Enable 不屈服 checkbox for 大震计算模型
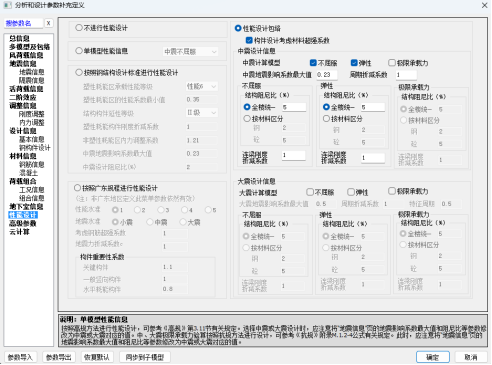Viewport: 492px width, 365px height. click(x=310, y=192)
